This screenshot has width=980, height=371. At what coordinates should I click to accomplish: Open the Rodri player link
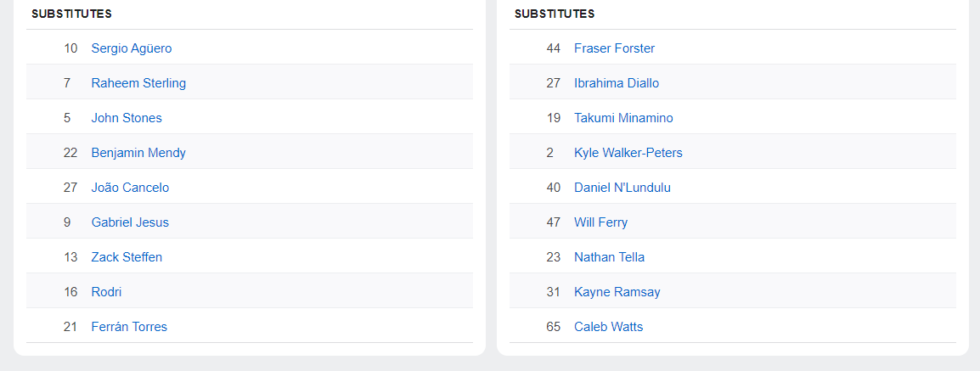[106, 292]
